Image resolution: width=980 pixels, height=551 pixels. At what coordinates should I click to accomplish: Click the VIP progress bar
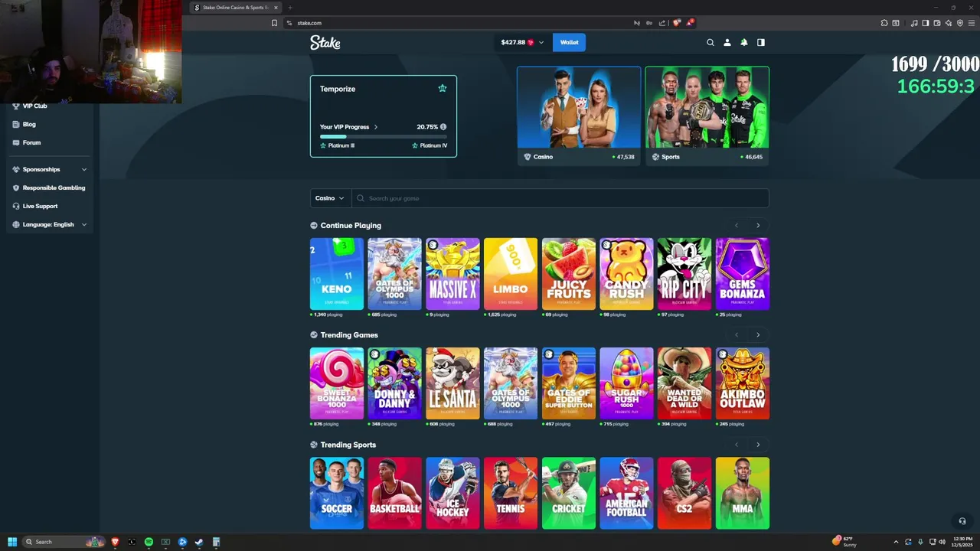tap(384, 136)
